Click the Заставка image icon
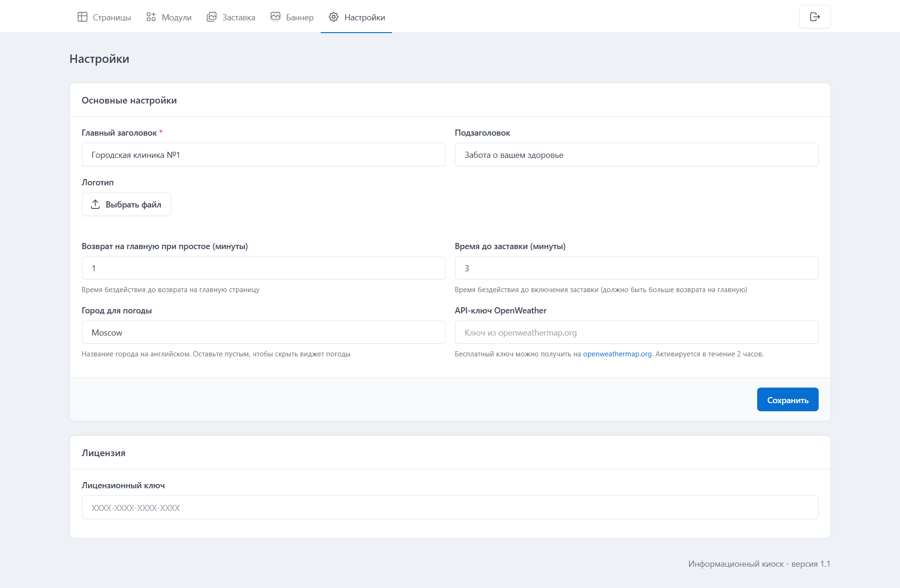Viewport: 900px width, 588px height. 211,17
